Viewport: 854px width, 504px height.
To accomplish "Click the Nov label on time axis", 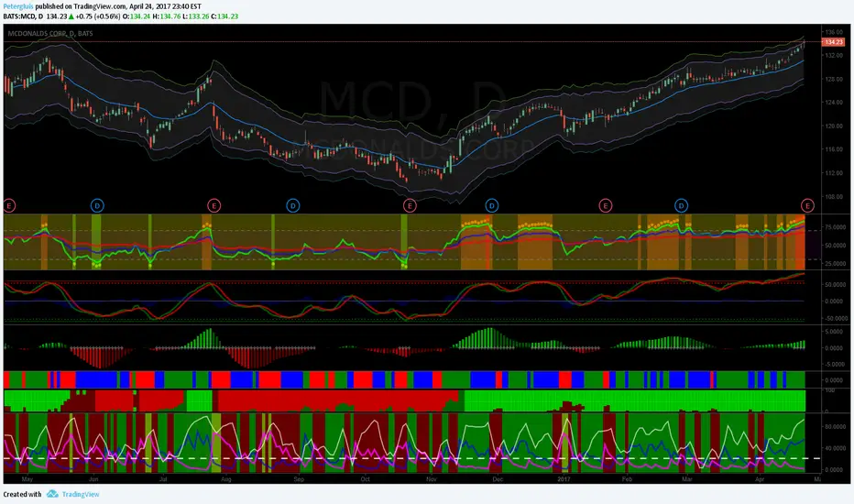I will (x=432, y=479).
